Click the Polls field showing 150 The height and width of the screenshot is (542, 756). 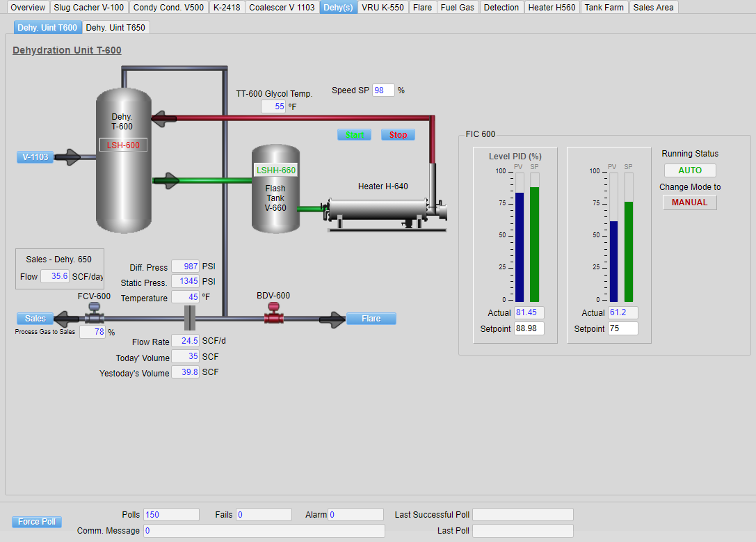tap(171, 514)
